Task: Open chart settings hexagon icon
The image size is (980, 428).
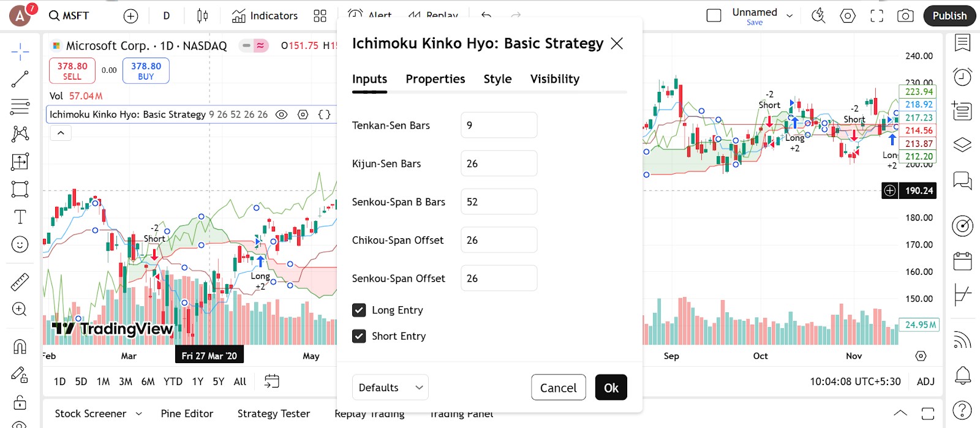Action: point(848,16)
